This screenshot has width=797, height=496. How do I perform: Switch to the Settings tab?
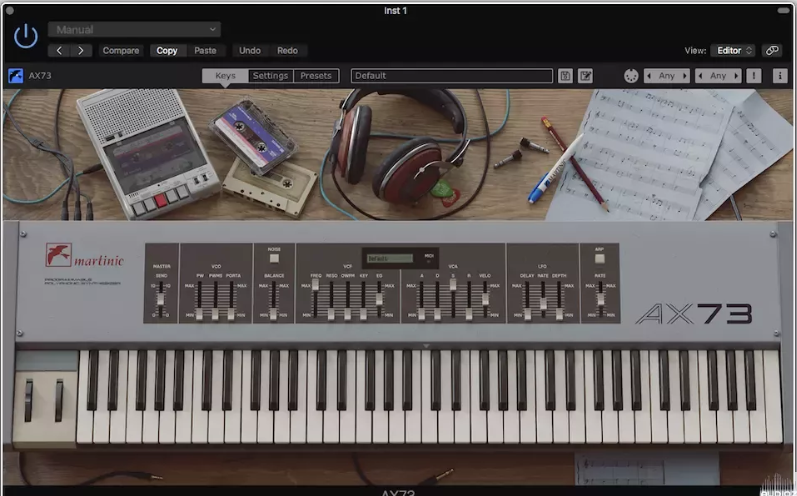270,76
